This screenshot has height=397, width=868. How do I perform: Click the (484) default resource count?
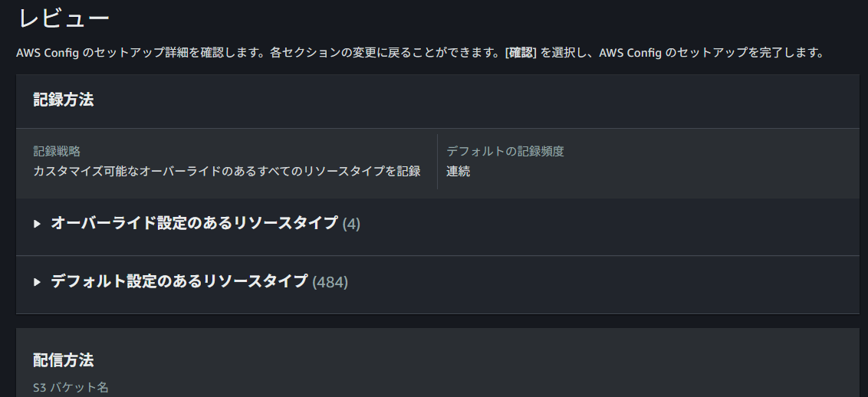click(x=330, y=282)
